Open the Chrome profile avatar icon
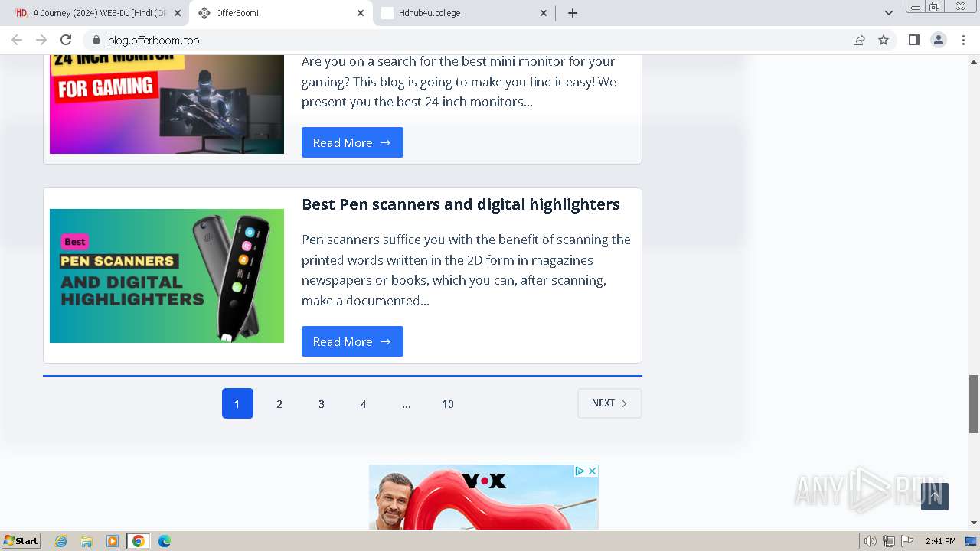Viewport: 980px width, 551px height. (938, 40)
